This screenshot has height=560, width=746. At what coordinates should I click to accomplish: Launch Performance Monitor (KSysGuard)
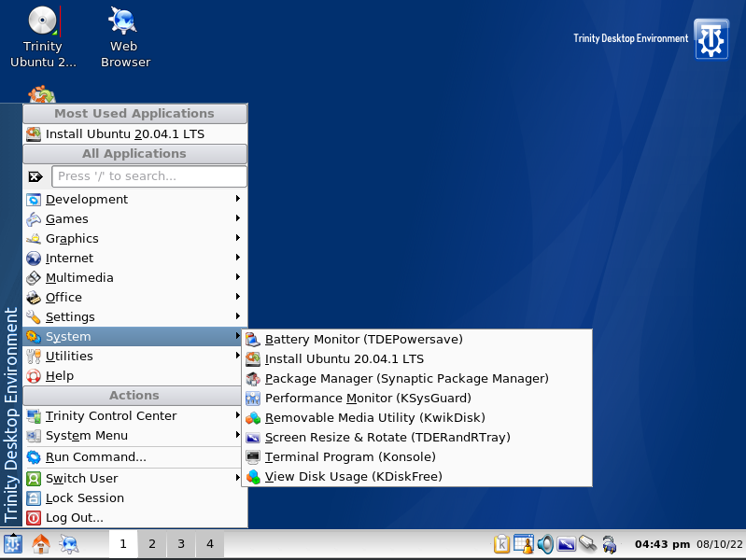pos(355,399)
